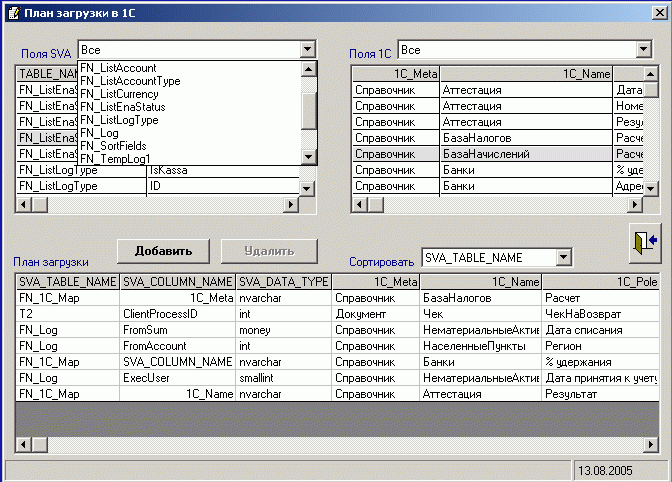Close the План загрузки в 1С window
This screenshot has height=482, width=672.
[x=659, y=13]
